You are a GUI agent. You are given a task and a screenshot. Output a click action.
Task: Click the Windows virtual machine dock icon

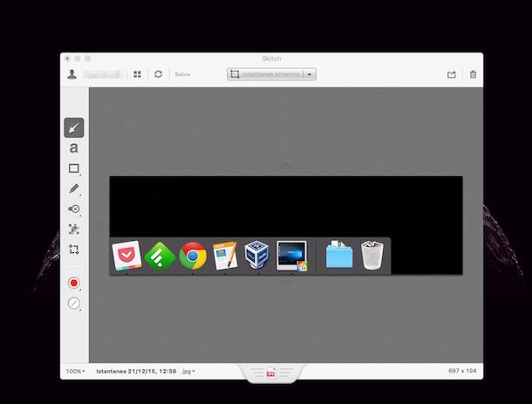292,256
